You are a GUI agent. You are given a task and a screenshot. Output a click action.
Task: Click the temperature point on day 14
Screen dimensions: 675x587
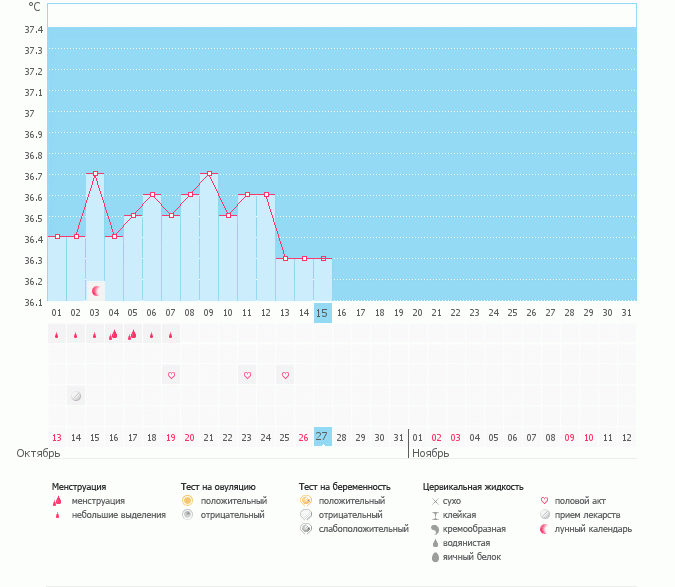(304, 258)
